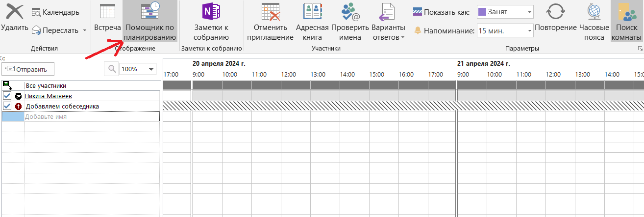Click the Delete (Удалить) icon
Screen dimensions: 644x217
[15, 13]
